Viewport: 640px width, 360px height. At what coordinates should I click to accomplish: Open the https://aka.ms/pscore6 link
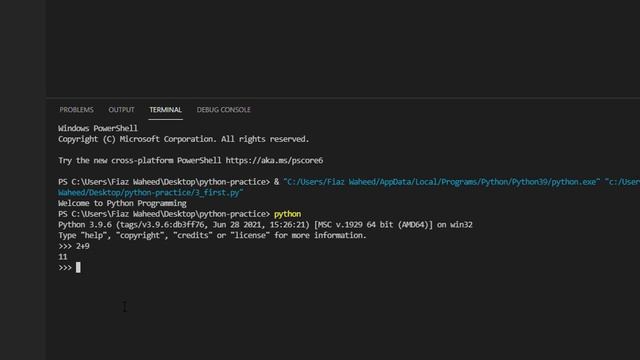coord(274,160)
